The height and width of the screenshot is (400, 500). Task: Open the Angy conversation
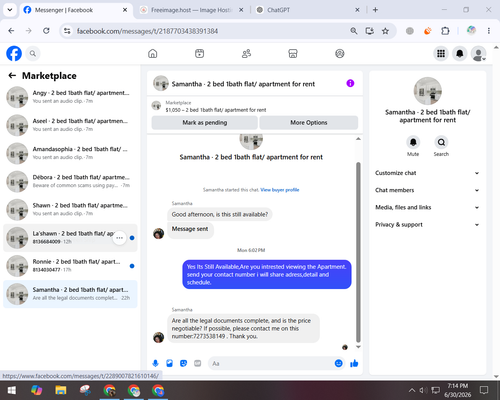[x=70, y=97]
